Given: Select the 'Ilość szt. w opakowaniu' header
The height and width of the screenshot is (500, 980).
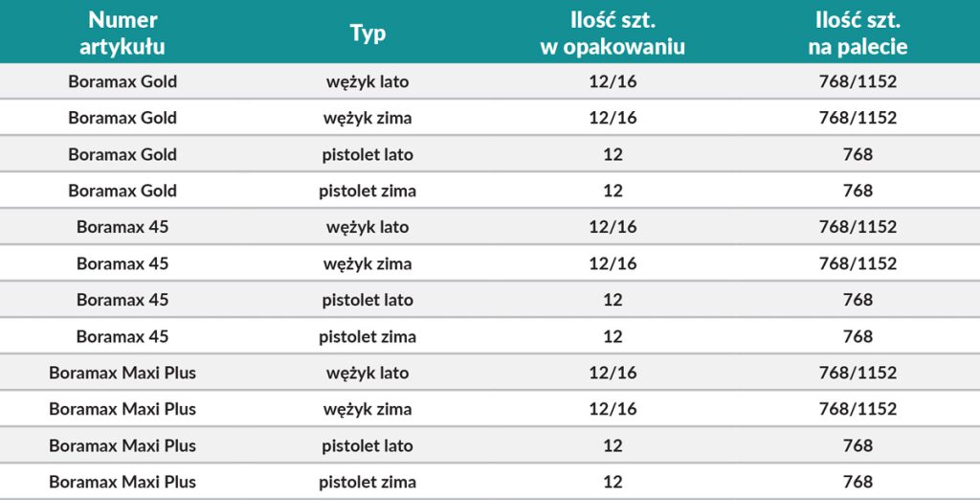Looking at the screenshot, I should tap(612, 33).
